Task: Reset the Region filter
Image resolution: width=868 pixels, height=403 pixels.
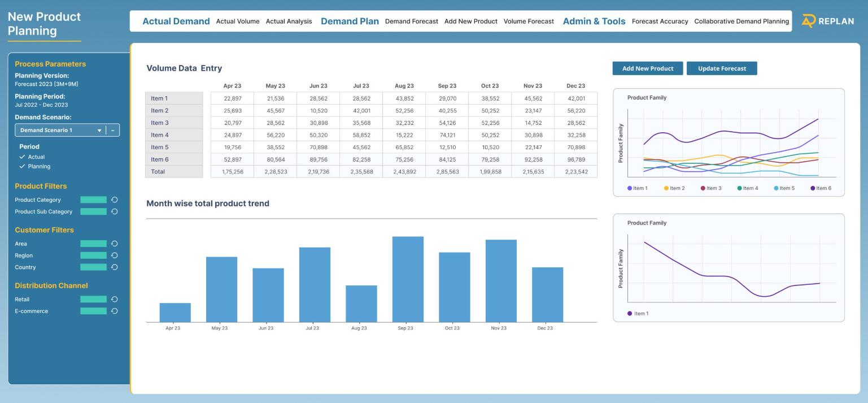Action: pos(115,255)
